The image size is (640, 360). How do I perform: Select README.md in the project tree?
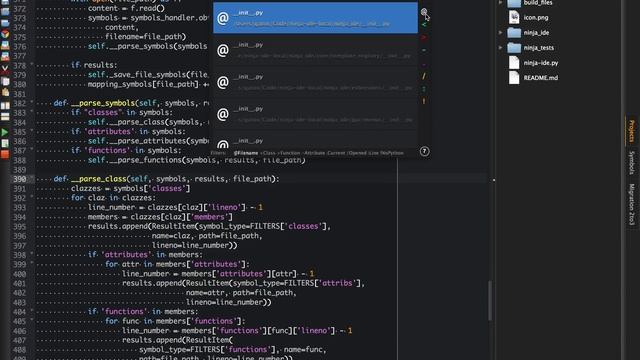(x=540, y=78)
